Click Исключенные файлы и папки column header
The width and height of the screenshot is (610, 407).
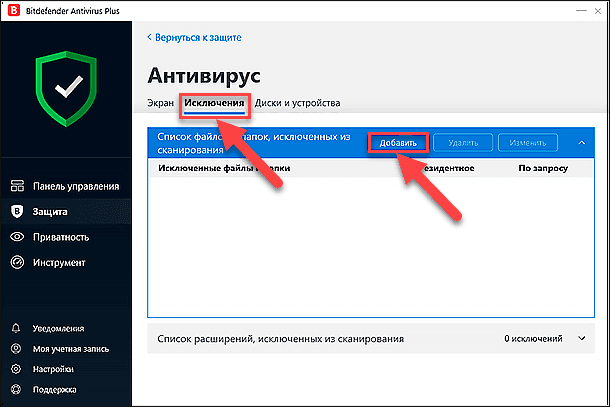coord(224,168)
